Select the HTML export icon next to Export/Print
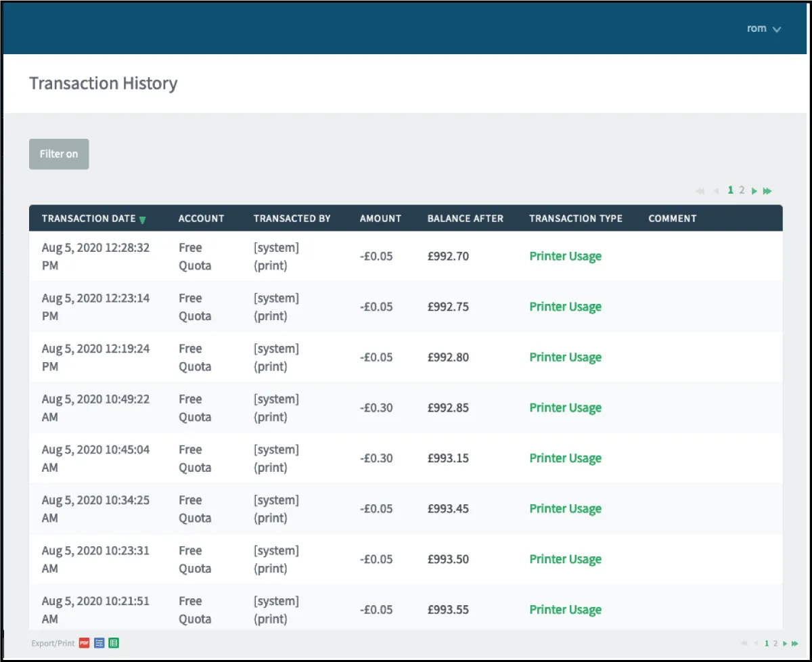The width and height of the screenshot is (812, 662). click(x=99, y=643)
